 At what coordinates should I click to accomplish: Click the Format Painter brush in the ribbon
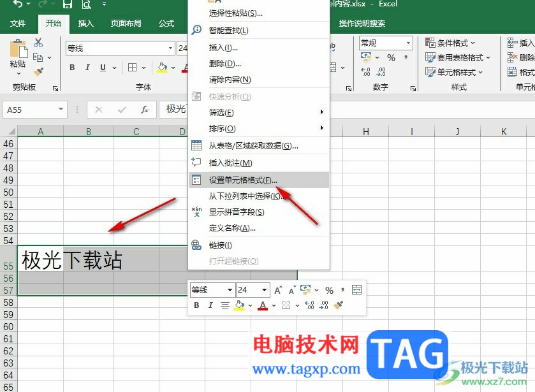38,71
